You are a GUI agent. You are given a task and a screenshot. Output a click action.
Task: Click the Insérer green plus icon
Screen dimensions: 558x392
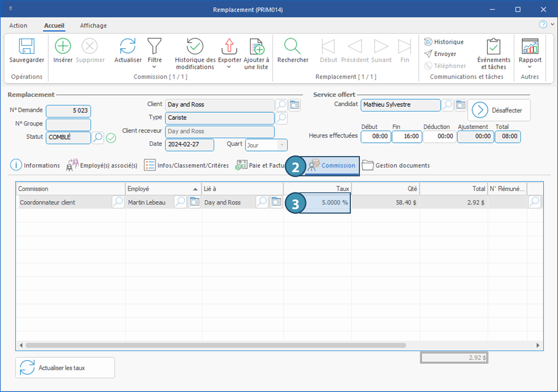pyautogui.click(x=63, y=46)
